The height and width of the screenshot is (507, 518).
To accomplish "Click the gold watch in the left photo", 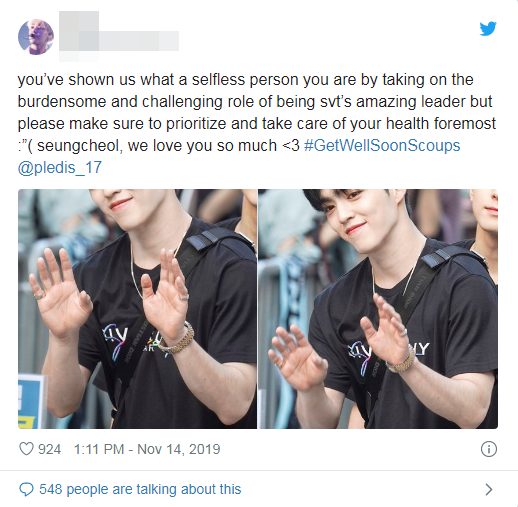I will 178,339.
